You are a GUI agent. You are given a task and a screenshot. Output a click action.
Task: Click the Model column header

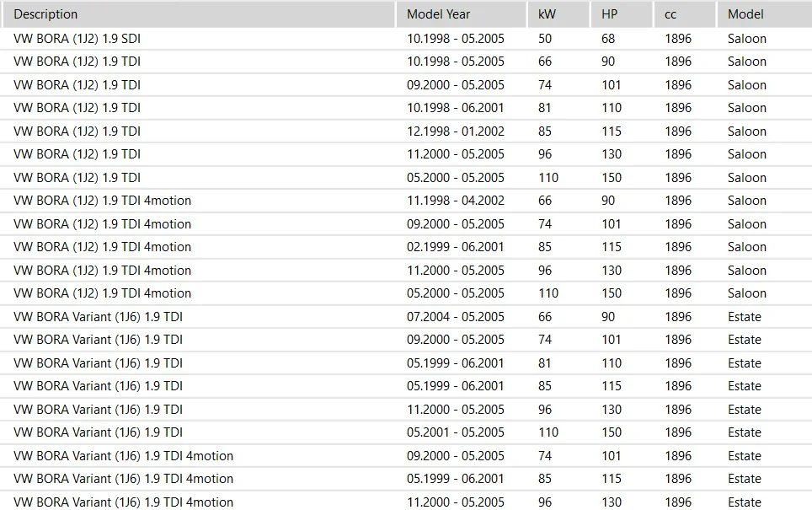click(745, 14)
